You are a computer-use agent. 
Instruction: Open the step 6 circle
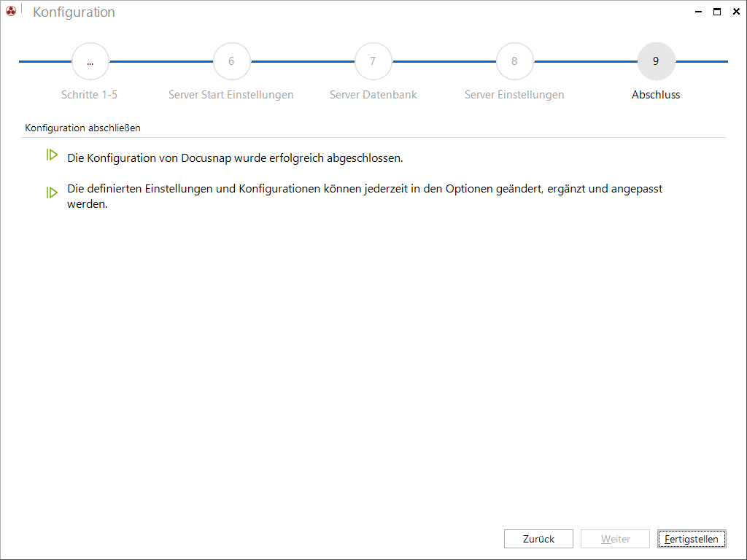[x=231, y=61]
